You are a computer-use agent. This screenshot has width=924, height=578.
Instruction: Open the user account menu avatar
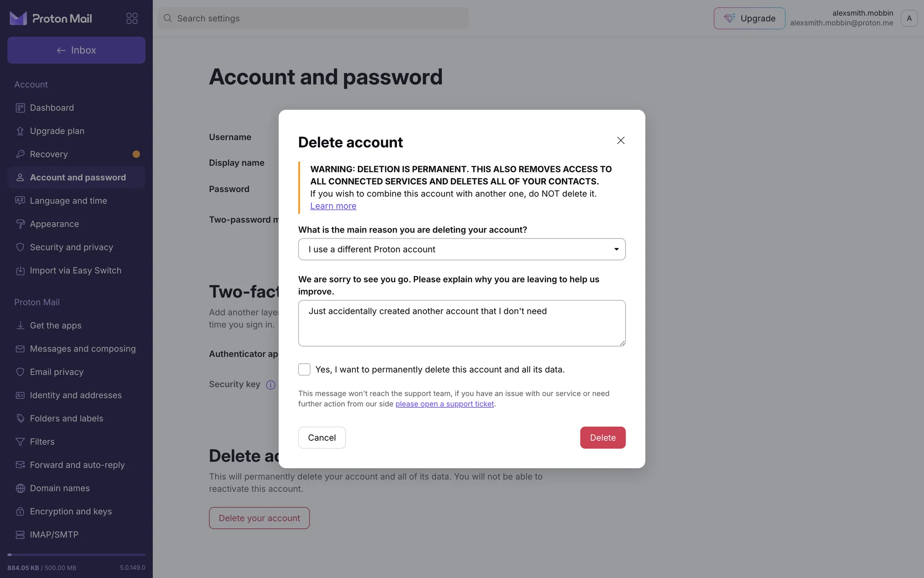[909, 18]
